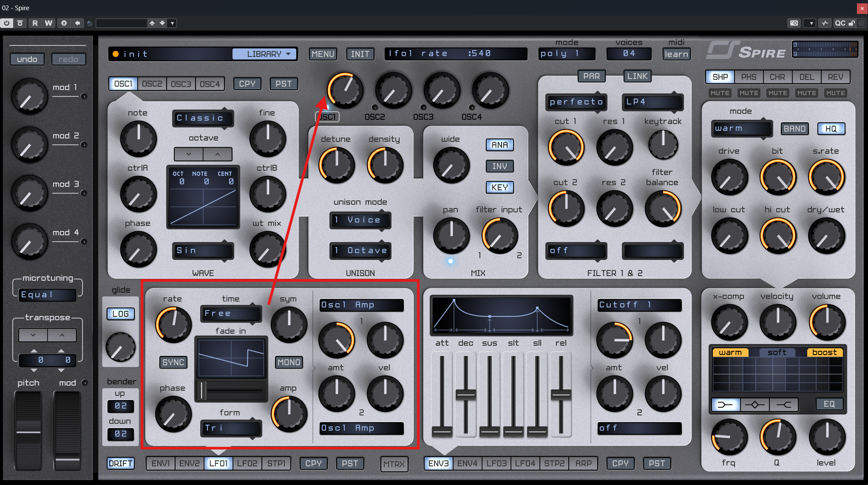Click the snapshot camera icon in host toolbar
This screenshot has height=485, width=868.
tap(794, 23)
